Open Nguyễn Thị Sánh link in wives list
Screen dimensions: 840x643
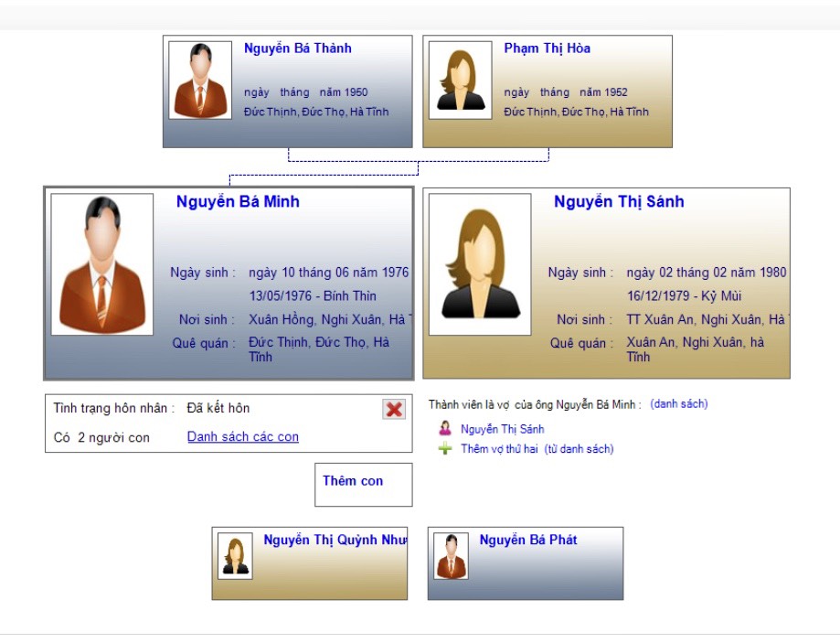click(x=503, y=429)
